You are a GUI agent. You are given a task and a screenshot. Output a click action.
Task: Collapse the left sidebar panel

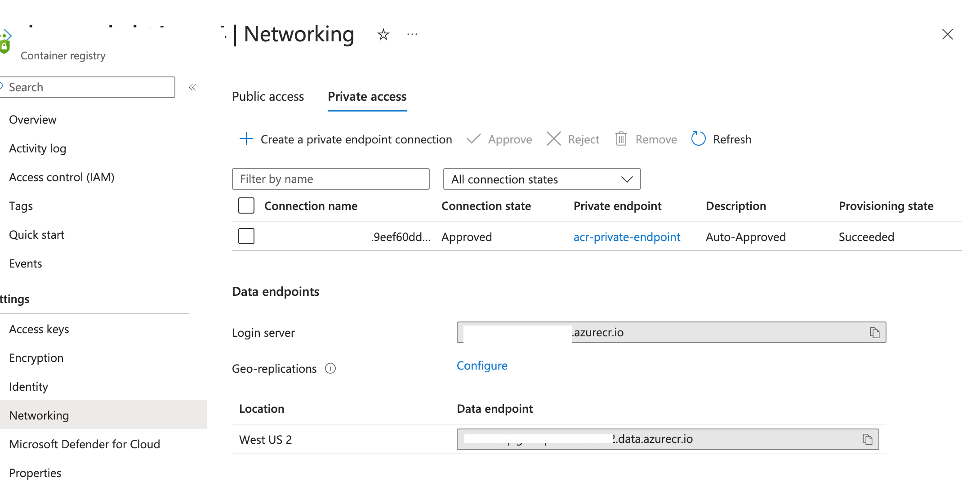point(192,87)
